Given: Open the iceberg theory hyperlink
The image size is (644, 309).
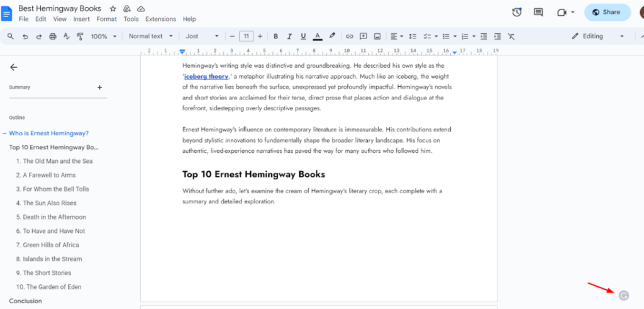Looking at the screenshot, I should pyautogui.click(x=206, y=76).
